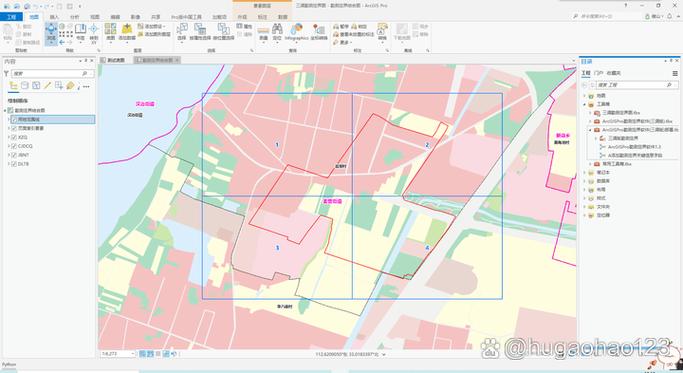Click the Go To XY tool
Screen dimensions: 683x373
(94, 33)
